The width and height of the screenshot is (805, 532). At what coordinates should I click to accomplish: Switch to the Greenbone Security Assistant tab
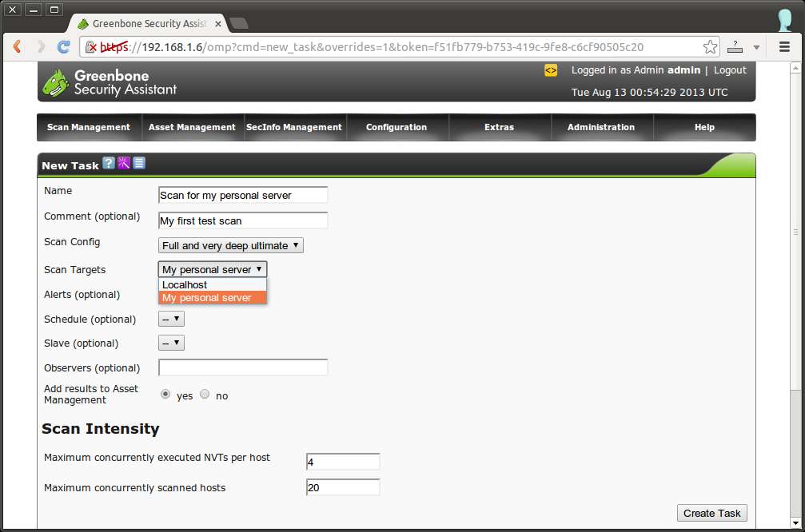149,24
